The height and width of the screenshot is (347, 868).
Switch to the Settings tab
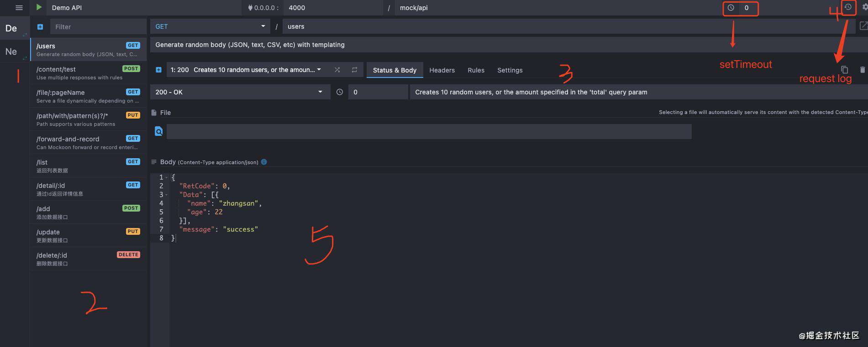click(510, 70)
